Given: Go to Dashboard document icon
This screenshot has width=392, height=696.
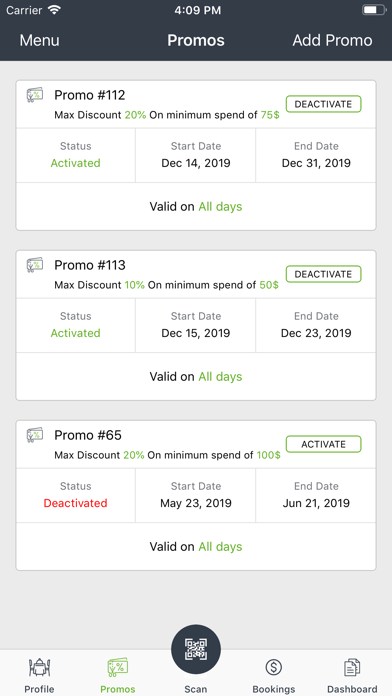Looking at the screenshot, I should 352,667.
